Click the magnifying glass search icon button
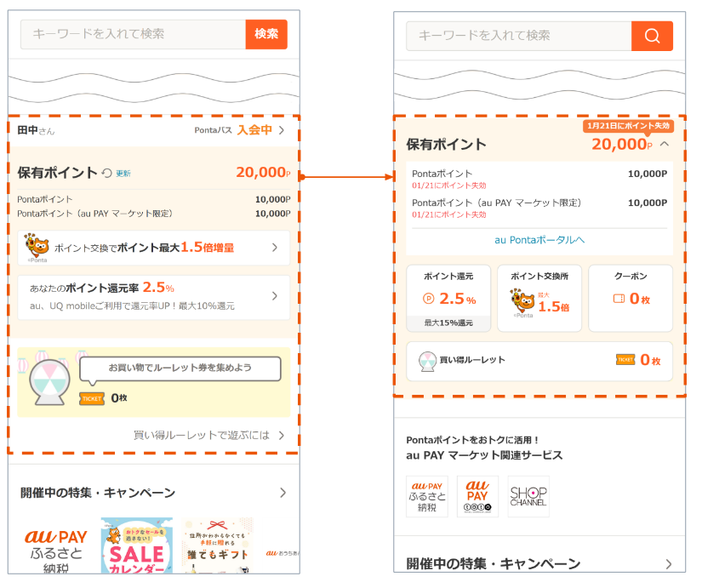This screenshot has height=588, width=702. click(x=652, y=36)
